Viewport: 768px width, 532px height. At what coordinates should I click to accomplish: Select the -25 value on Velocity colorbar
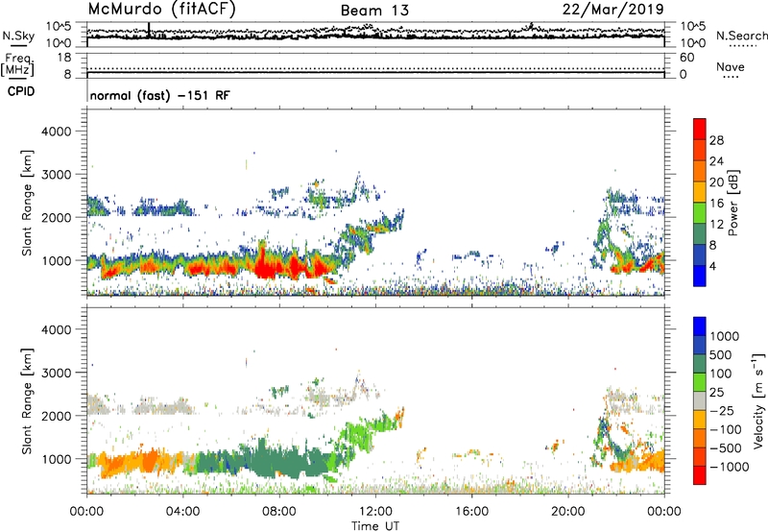pos(722,410)
